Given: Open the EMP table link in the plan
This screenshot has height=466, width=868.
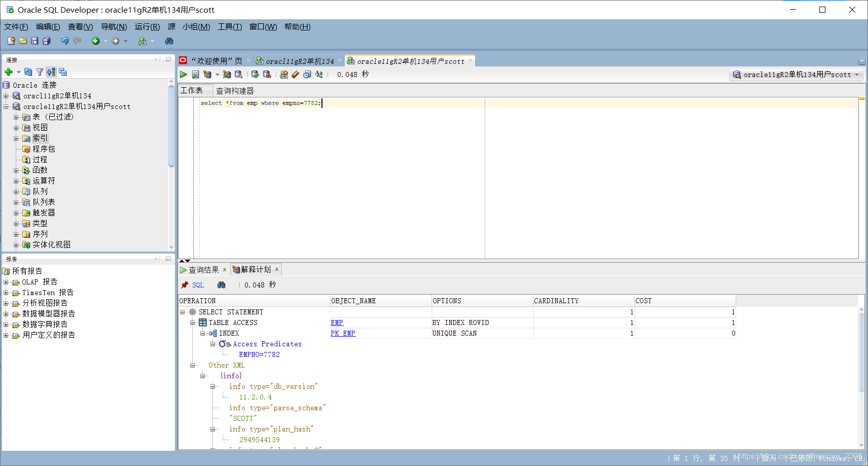Looking at the screenshot, I should tap(337, 322).
